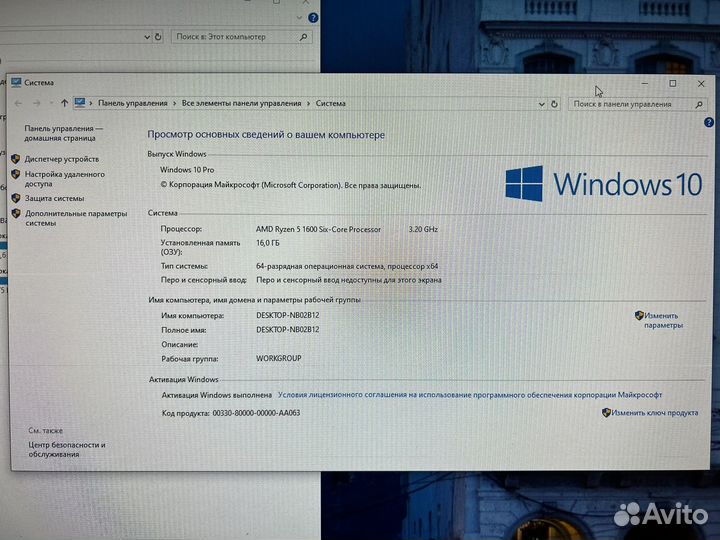Image resolution: width=720 pixels, height=540 pixels.
Task: Click shield icon beside 'Дополнительные параметры системы'
Action: [x=16, y=214]
